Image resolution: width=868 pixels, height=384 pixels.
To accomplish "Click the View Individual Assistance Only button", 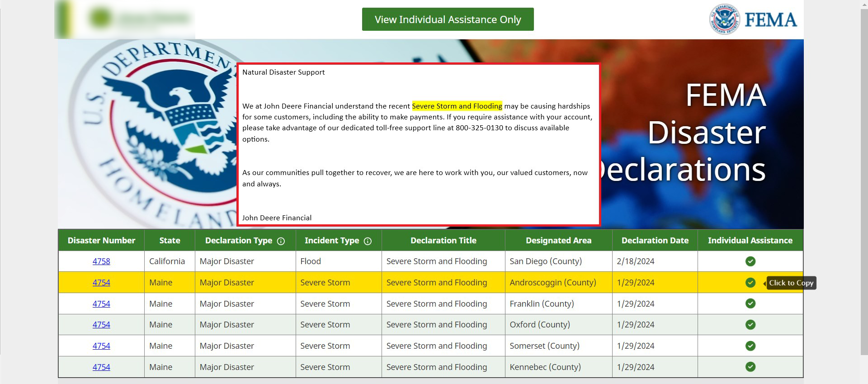I will pos(448,19).
